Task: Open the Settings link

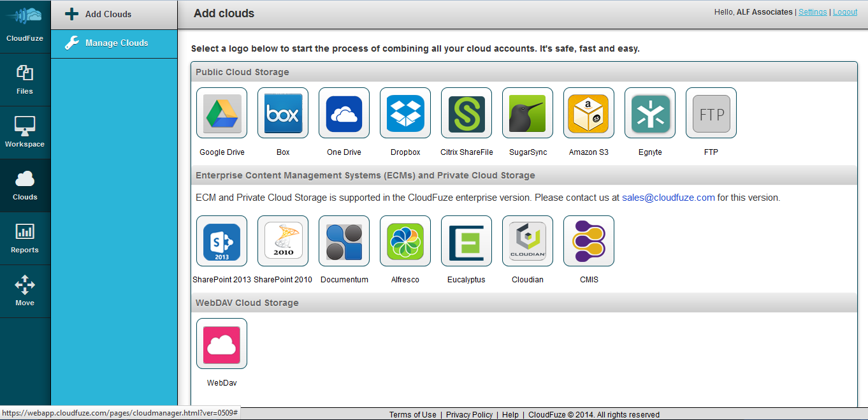Action: [x=813, y=12]
